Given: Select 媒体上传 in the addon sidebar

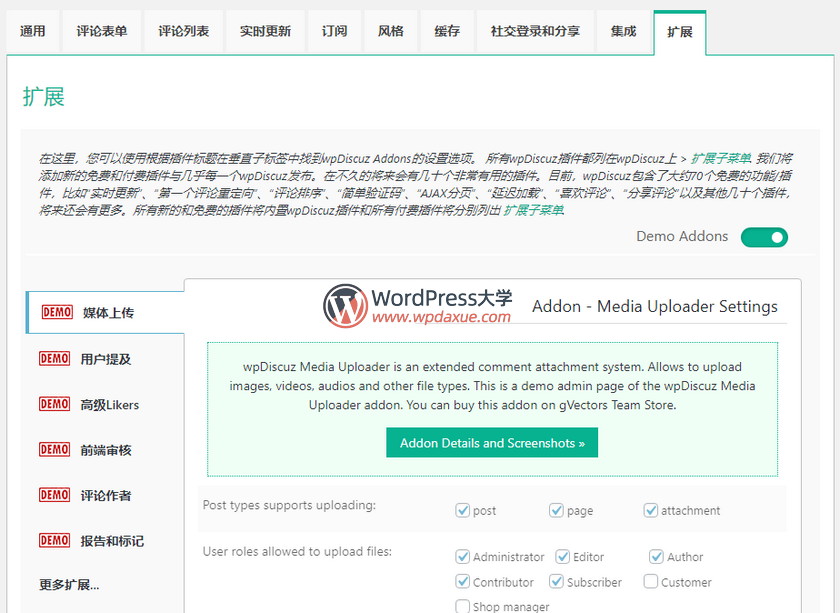Looking at the screenshot, I should point(106,312).
